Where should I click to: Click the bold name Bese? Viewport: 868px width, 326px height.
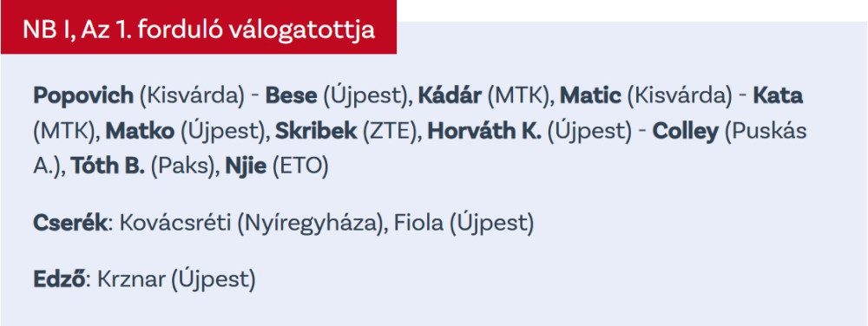tap(291, 95)
